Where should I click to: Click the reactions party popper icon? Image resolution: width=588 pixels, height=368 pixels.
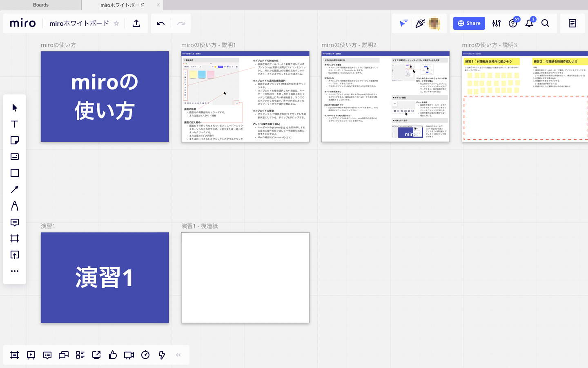click(420, 23)
